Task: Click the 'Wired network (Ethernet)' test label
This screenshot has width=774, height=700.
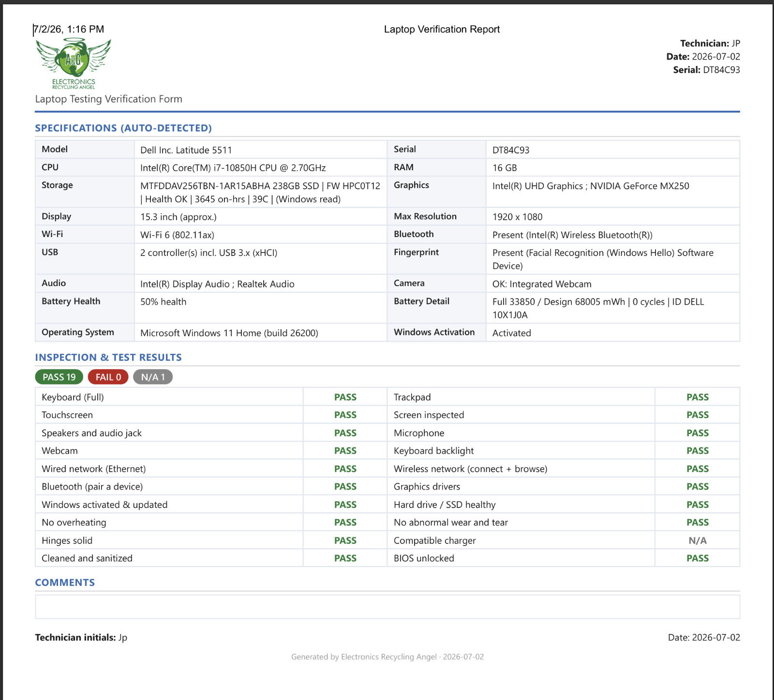Action: tap(94, 469)
